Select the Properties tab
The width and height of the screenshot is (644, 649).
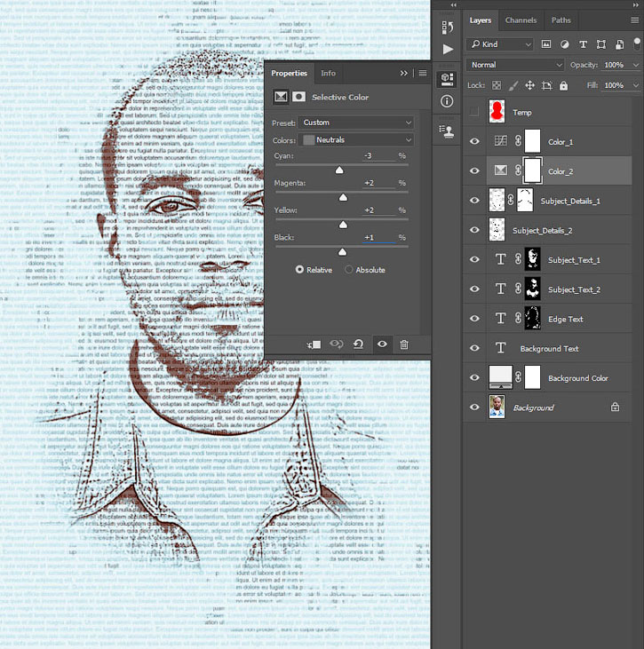289,74
